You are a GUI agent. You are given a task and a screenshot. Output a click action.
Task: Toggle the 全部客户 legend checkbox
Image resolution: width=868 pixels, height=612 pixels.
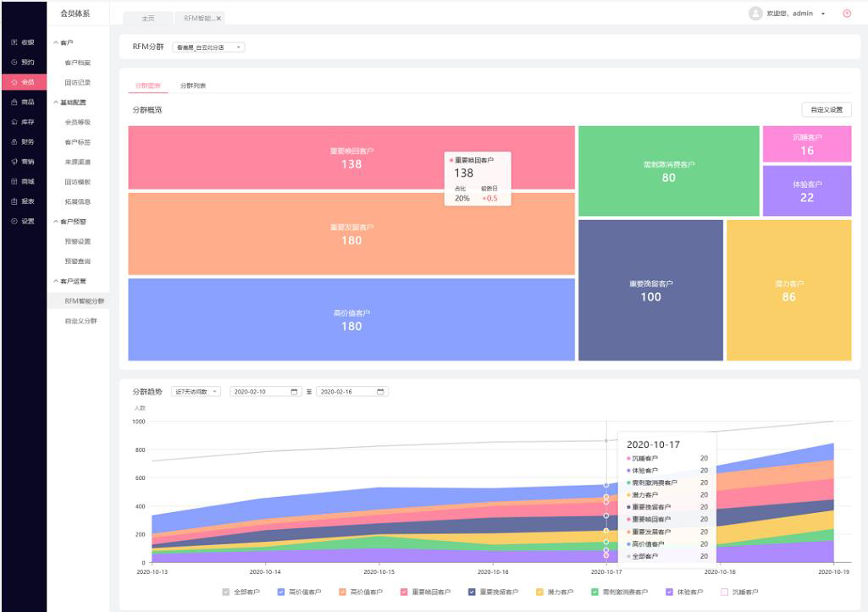[x=226, y=592]
